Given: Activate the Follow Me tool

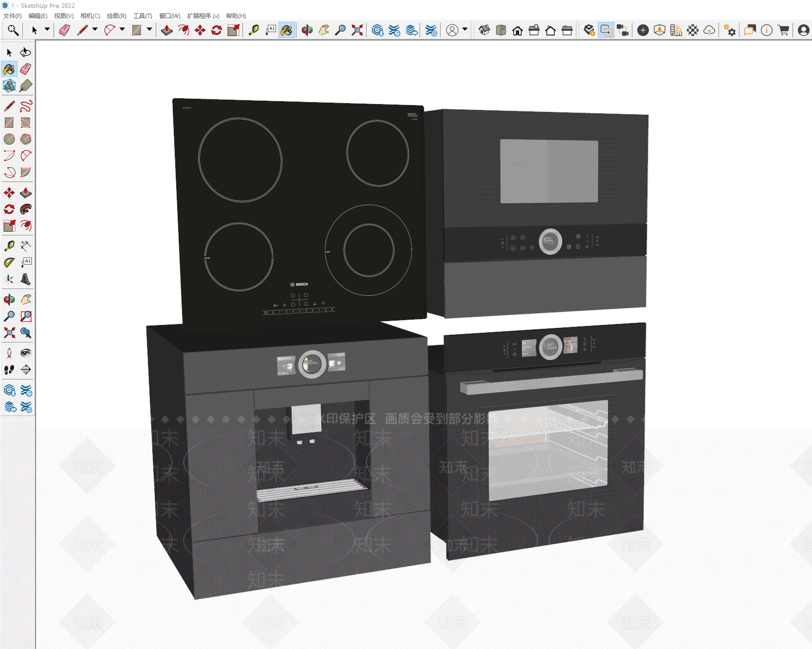Looking at the screenshot, I should [x=25, y=209].
